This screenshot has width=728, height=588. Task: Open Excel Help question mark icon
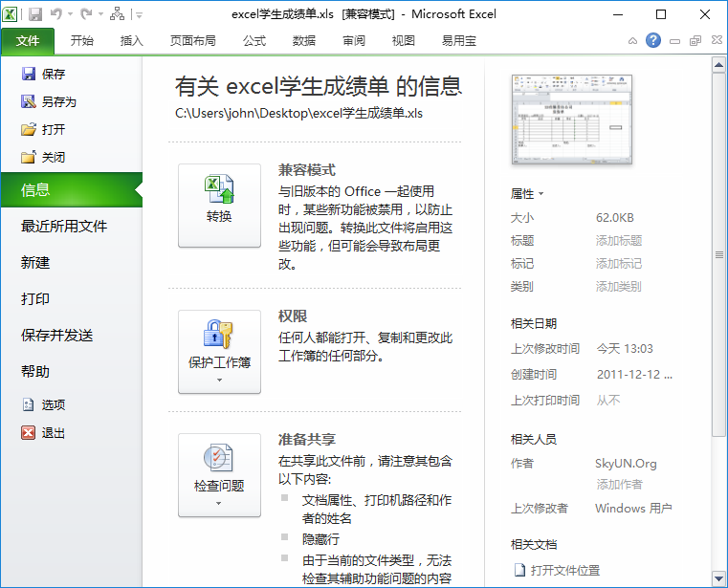tap(652, 40)
